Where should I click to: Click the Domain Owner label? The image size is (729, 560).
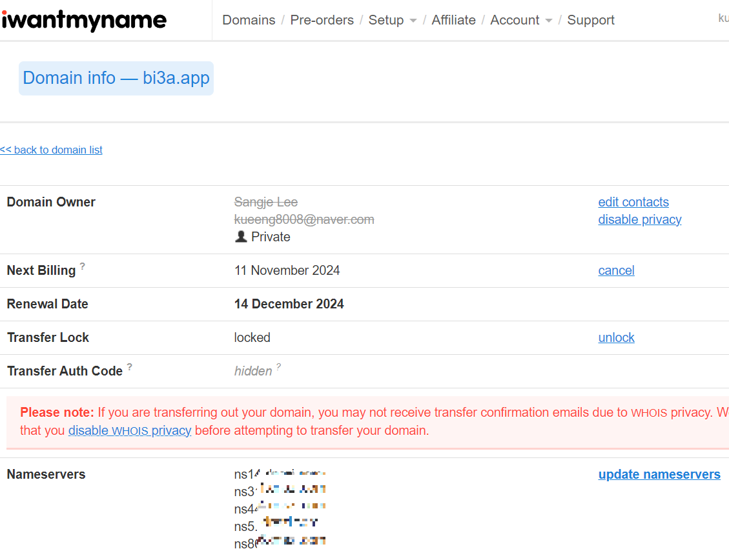51,202
